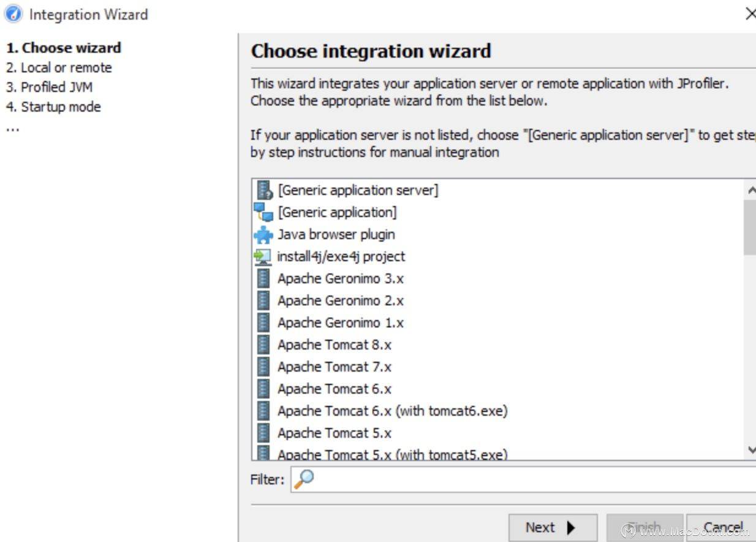Click the Apache Geronimo 3.x server icon
Image resolution: width=756 pixels, height=542 pixels.
(x=263, y=278)
